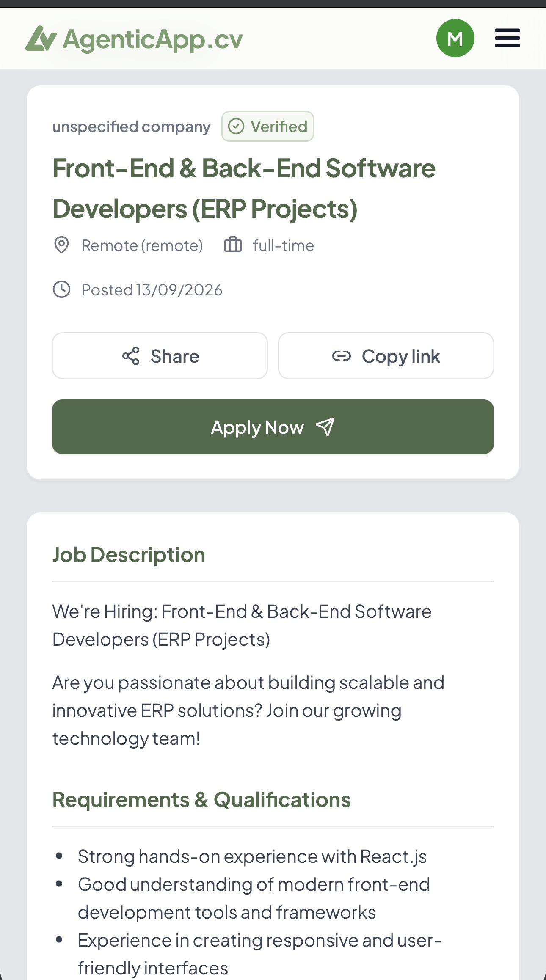The width and height of the screenshot is (546, 980).
Task: Go to AgenticApp.cv home link
Action: [x=134, y=39]
